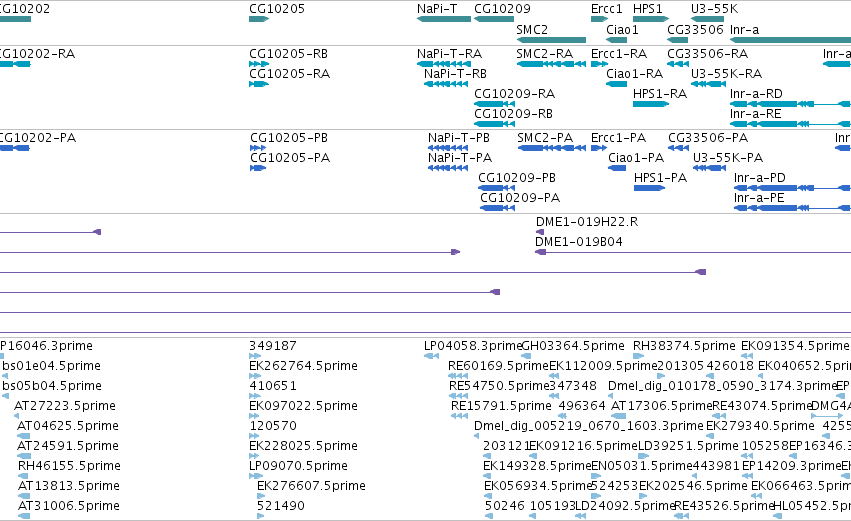Select the NaPi-T-PB protein label
Image resolution: width=851 pixels, height=521 pixels.
tap(459, 138)
